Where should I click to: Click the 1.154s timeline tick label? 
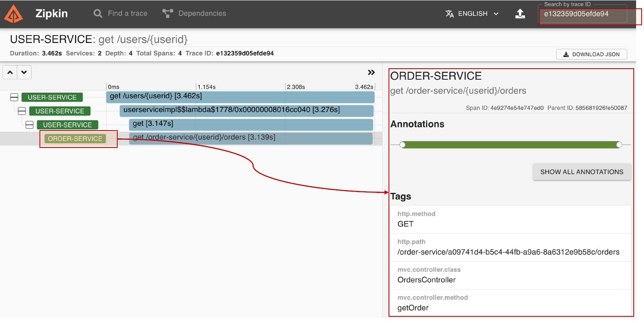click(x=207, y=87)
